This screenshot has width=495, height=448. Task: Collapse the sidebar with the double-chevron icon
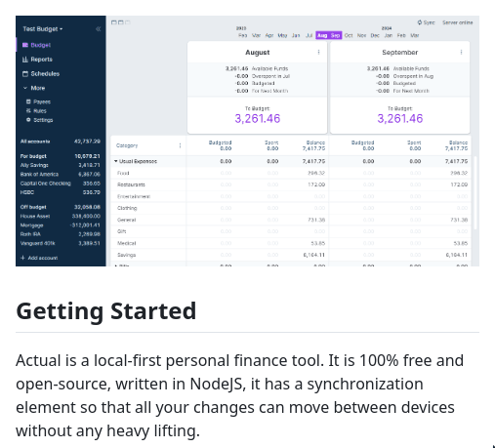click(99, 29)
